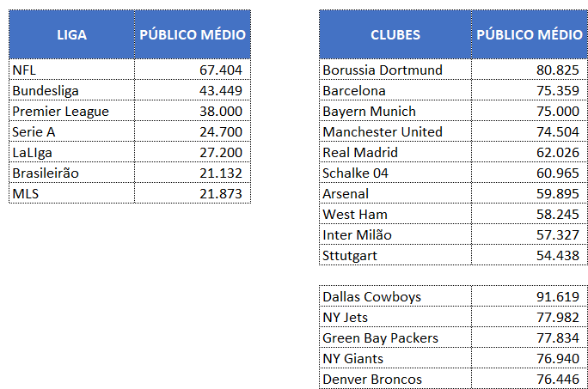Select the 67.404 attendance value
Screen dimensions: 588x389
tap(193, 70)
